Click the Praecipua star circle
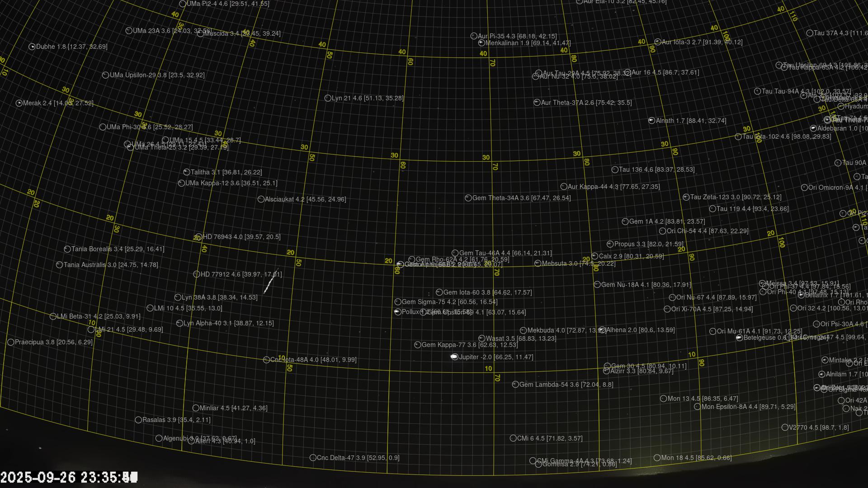The height and width of the screenshot is (488, 868). [x=11, y=343]
